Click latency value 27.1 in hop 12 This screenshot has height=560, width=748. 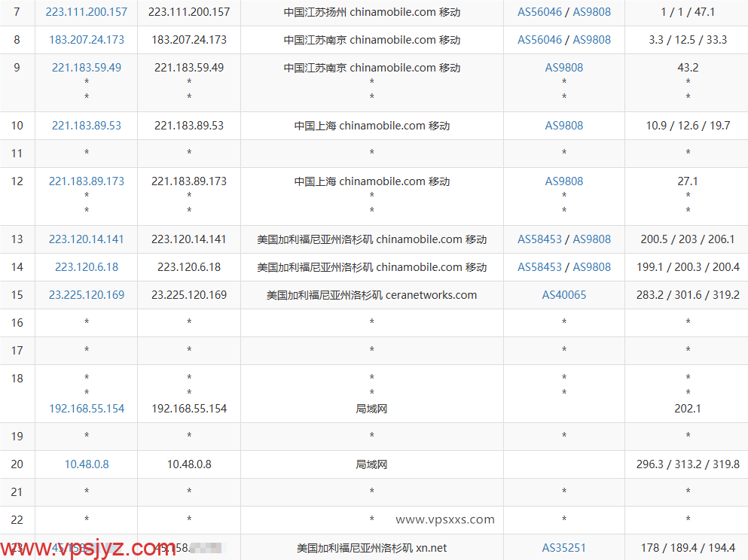pos(688,181)
